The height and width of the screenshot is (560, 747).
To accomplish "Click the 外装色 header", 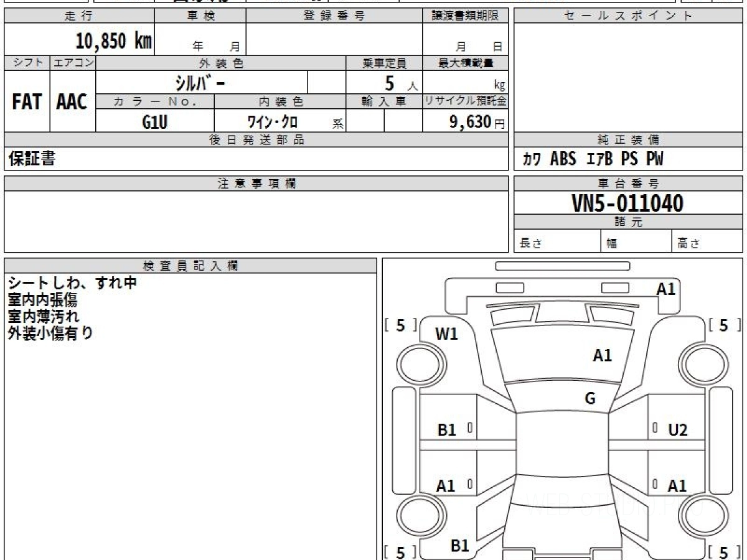I will (220, 63).
